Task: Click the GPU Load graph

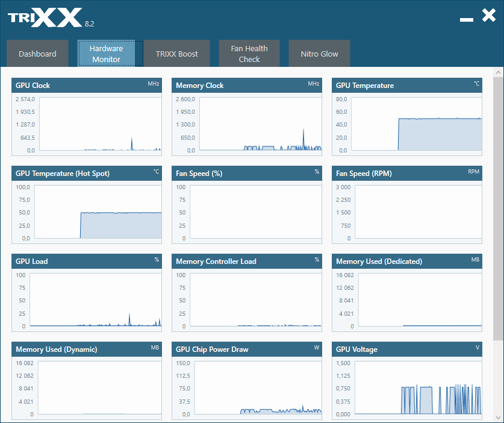Action: tap(96, 300)
